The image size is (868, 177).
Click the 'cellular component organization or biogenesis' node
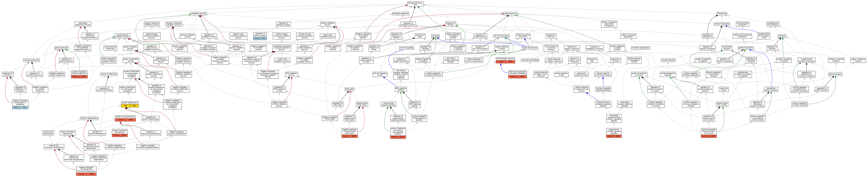coord(609,24)
